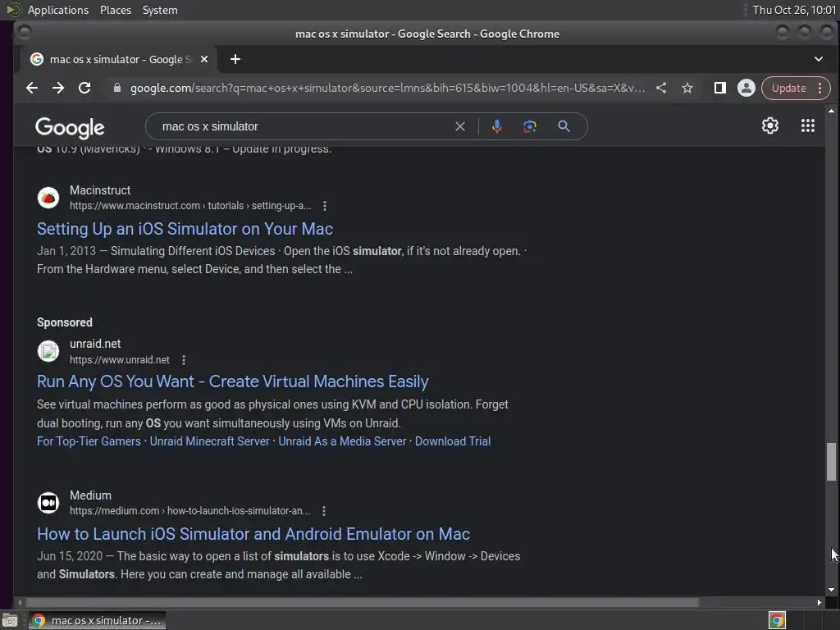
Task: Open How to Launch iOS Simulator link
Action: pos(253,534)
